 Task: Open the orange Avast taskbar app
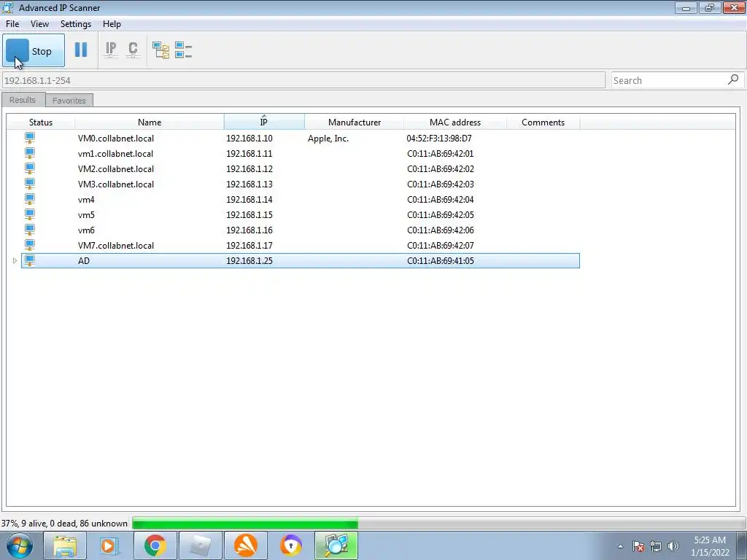[x=245, y=545]
